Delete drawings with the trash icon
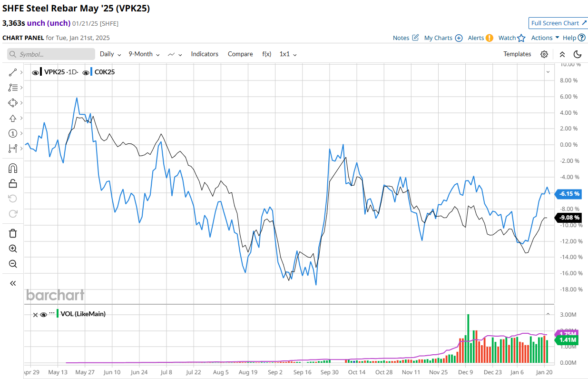 click(x=13, y=233)
